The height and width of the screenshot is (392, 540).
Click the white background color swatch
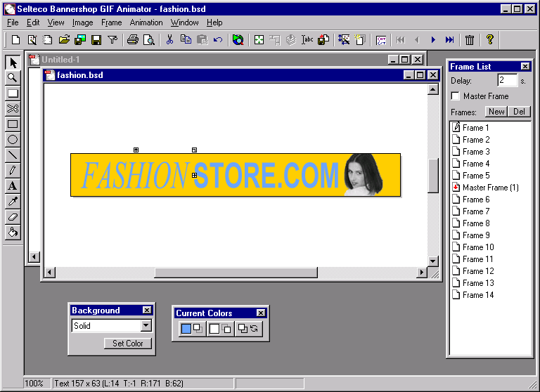214,329
